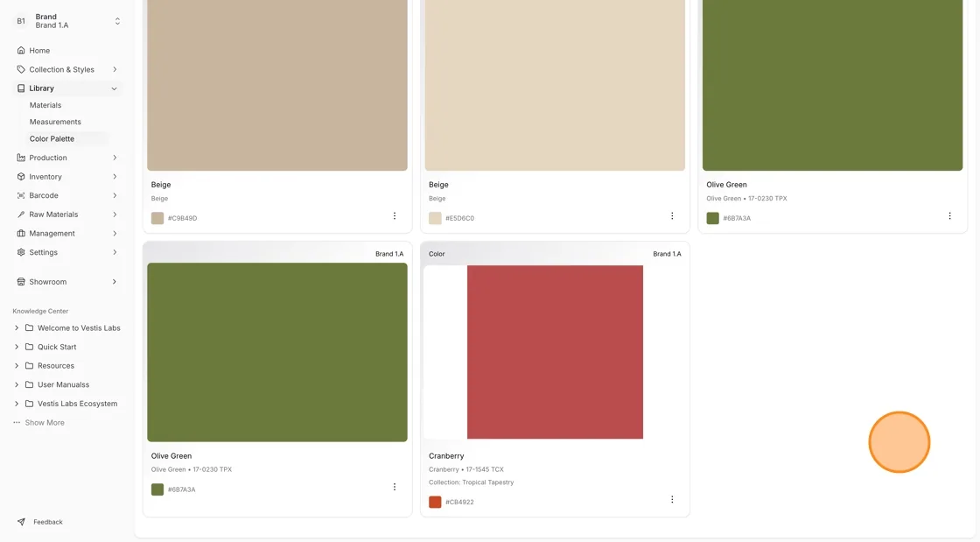Click the Production chart icon
This screenshot has width=980, height=542.
(21, 158)
